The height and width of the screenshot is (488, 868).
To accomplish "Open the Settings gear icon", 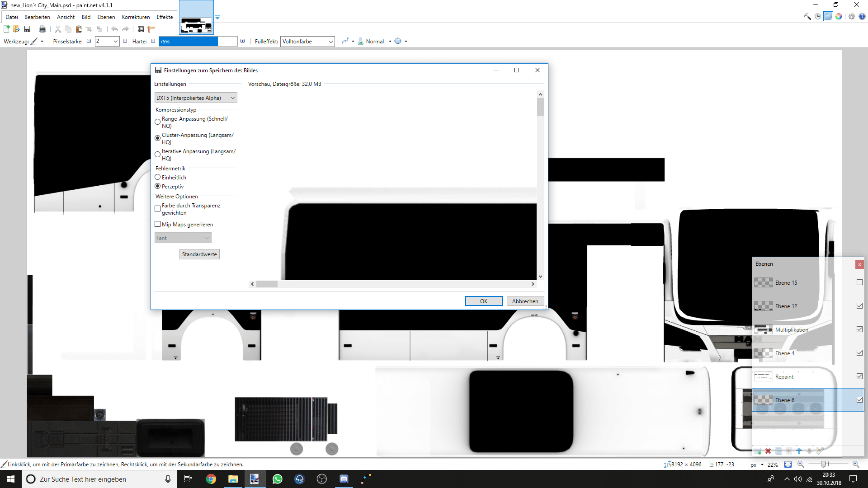I will pos(852,16).
